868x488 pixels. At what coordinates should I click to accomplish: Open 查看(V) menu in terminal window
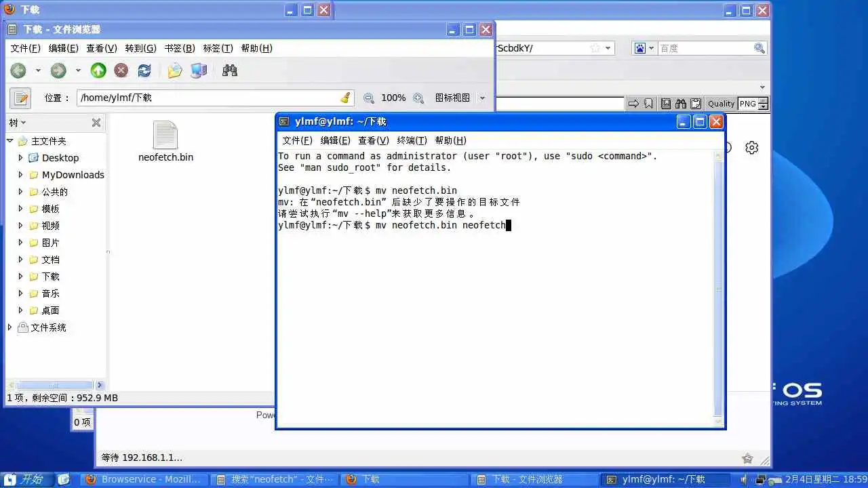(x=374, y=140)
